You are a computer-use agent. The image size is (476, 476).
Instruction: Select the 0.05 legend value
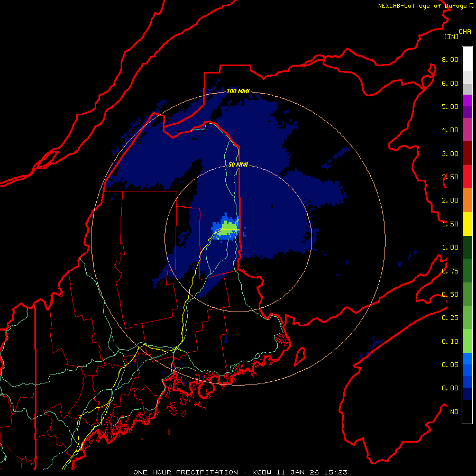pos(450,365)
